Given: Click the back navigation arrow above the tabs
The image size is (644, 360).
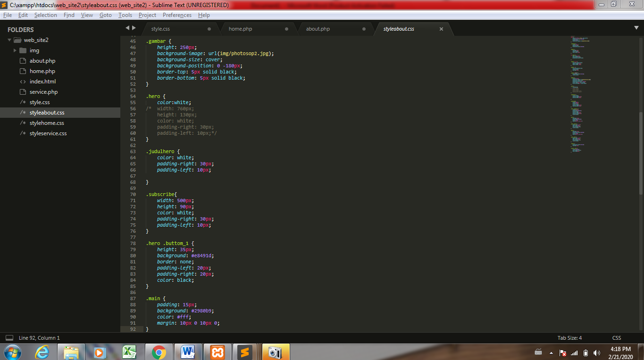Looking at the screenshot, I should point(127,28).
